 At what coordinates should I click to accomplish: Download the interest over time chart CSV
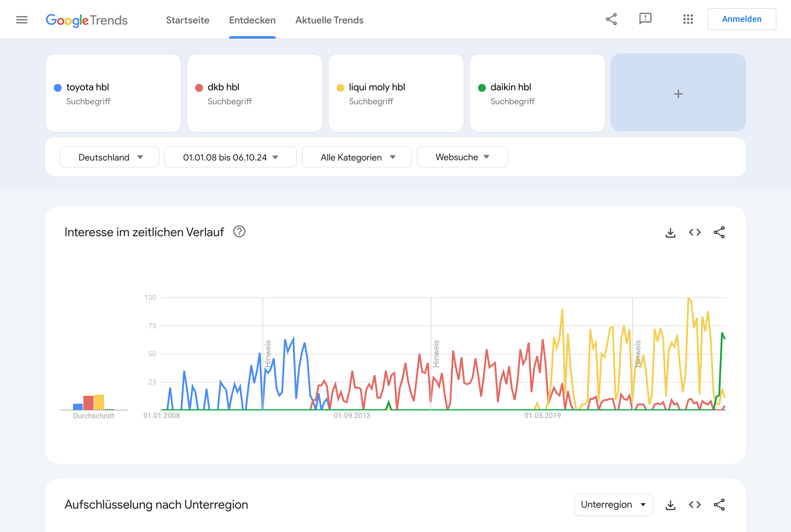click(x=670, y=233)
